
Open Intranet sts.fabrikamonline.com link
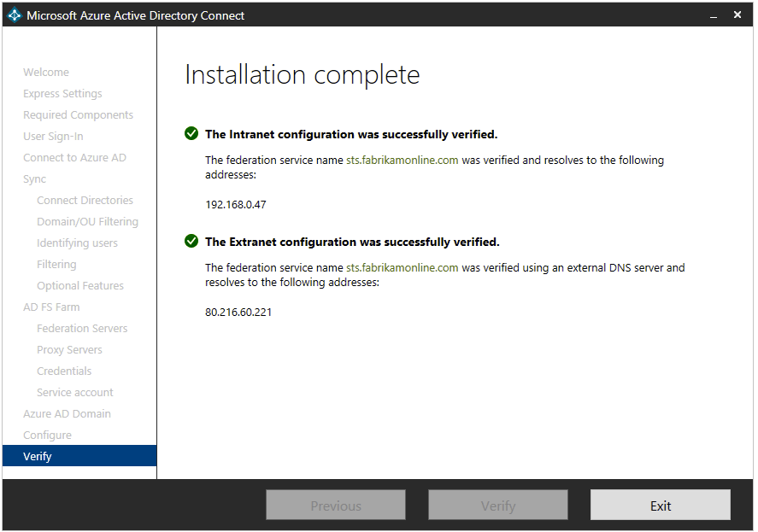(x=402, y=161)
